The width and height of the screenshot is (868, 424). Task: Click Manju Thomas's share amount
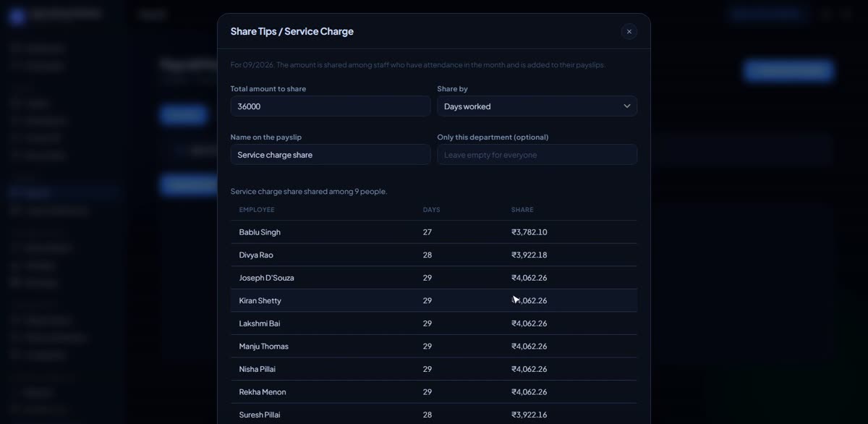point(529,347)
